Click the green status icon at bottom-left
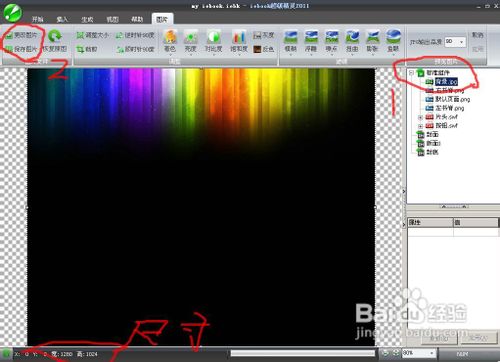The height and width of the screenshot is (362, 500). pyautogui.click(x=6, y=354)
